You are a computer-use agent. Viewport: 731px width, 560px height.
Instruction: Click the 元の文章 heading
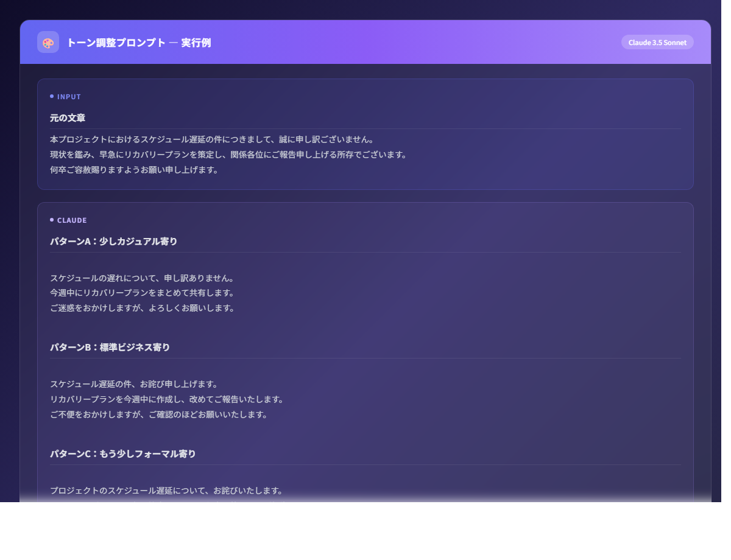click(x=67, y=118)
